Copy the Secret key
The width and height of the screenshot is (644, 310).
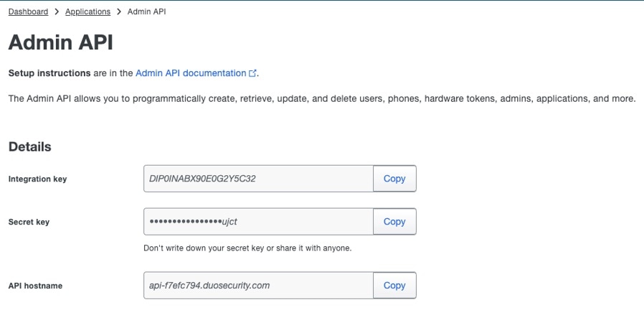pos(394,222)
